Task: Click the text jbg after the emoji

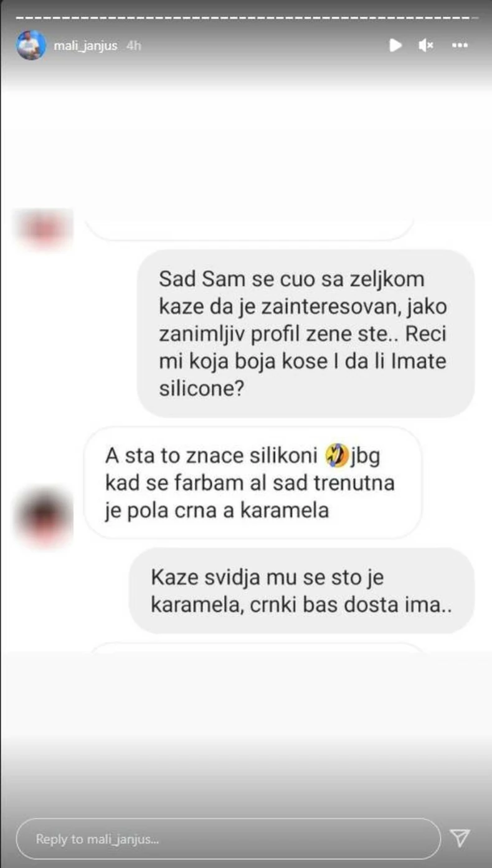Action: point(364,457)
